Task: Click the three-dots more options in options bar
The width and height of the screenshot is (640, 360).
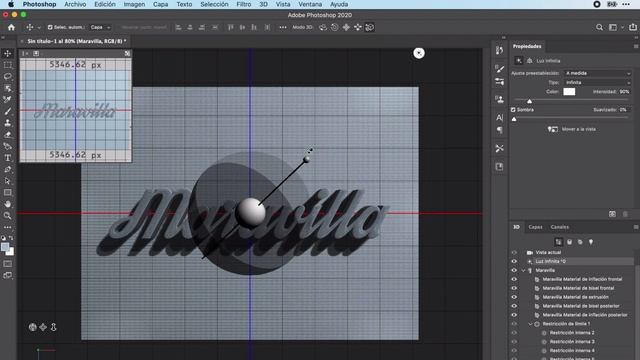Action: (x=283, y=27)
